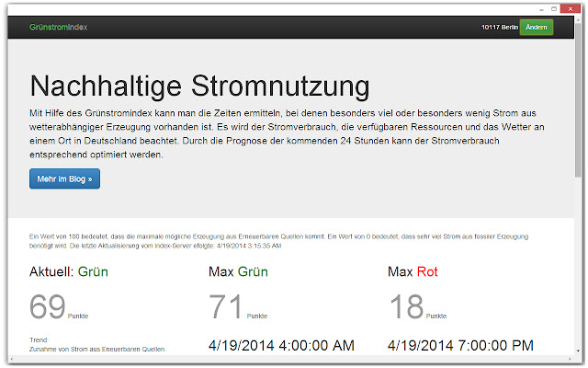Select the max green value 71

[x=225, y=306]
